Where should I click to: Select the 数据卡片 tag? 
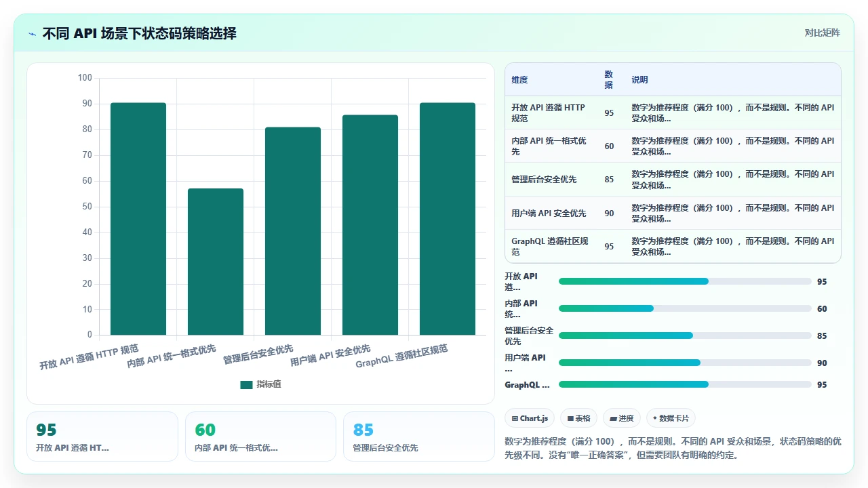click(671, 418)
